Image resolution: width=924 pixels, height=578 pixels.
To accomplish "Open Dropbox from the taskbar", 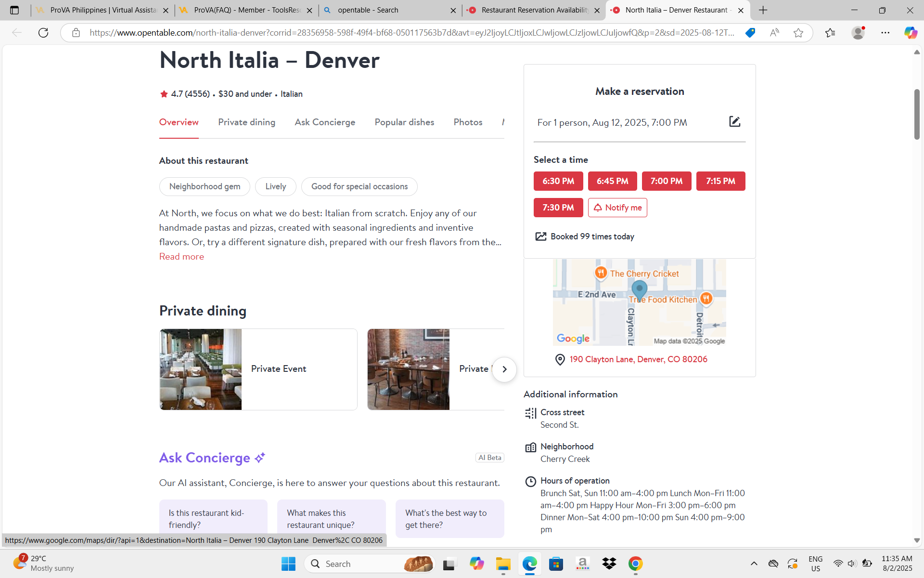I will tap(609, 564).
